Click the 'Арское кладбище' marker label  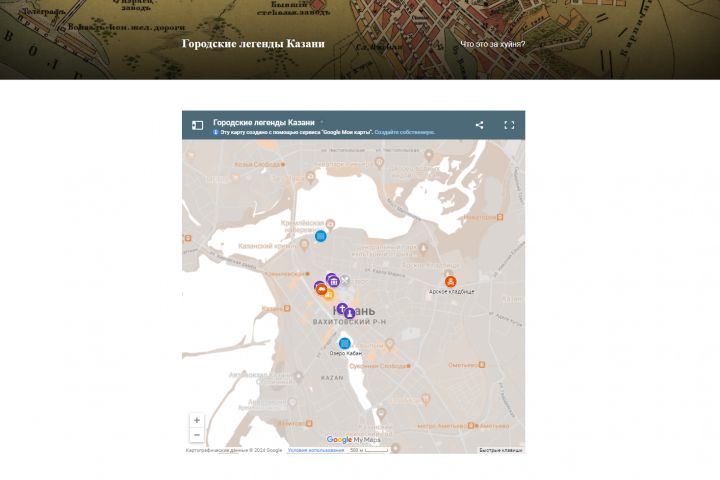[452, 292]
